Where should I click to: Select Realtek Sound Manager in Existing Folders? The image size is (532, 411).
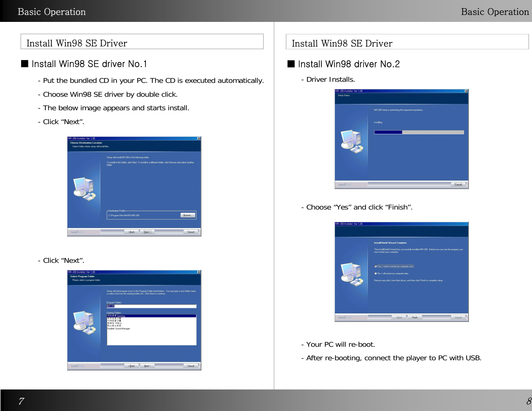tap(119, 329)
